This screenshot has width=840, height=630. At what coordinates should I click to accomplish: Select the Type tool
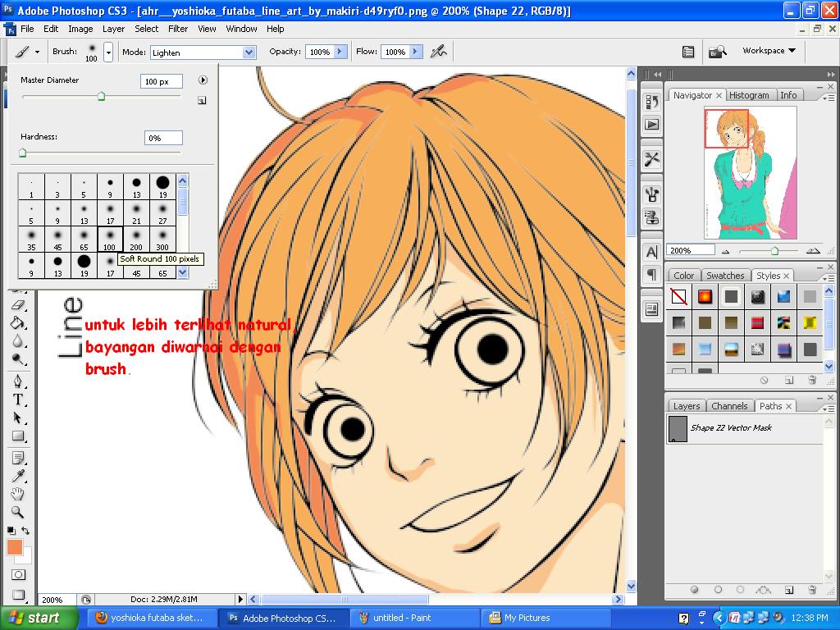18,399
